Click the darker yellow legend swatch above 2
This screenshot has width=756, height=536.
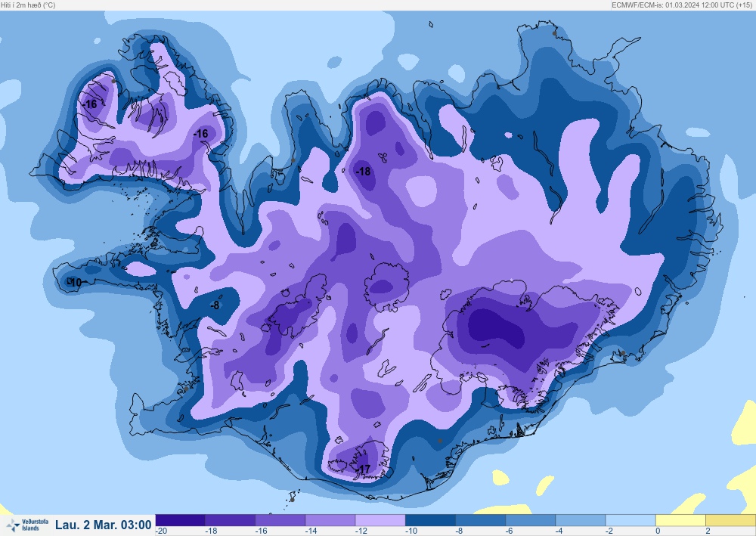point(731,520)
